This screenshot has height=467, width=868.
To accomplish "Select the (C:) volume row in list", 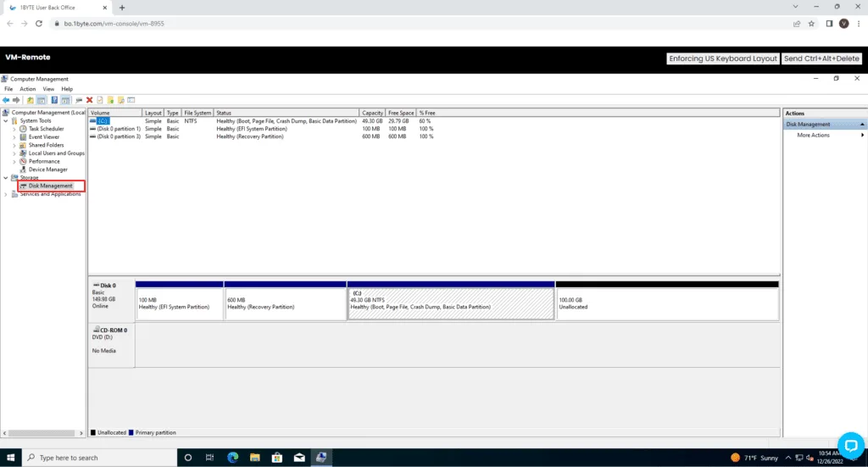I will pyautogui.click(x=103, y=121).
